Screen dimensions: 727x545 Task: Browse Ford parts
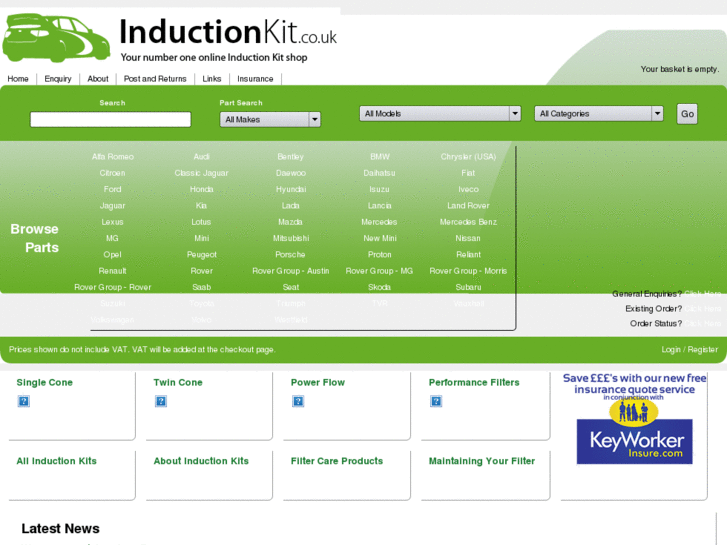112,189
